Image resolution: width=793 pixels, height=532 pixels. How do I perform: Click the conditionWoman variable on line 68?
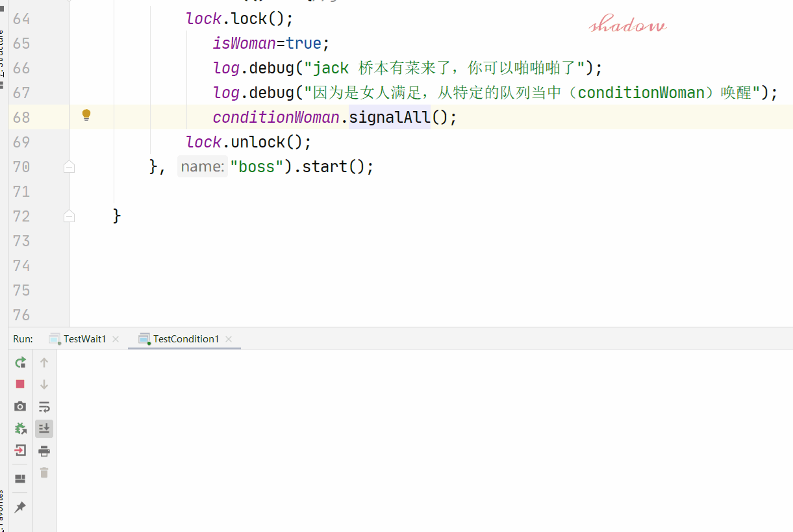(x=276, y=118)
